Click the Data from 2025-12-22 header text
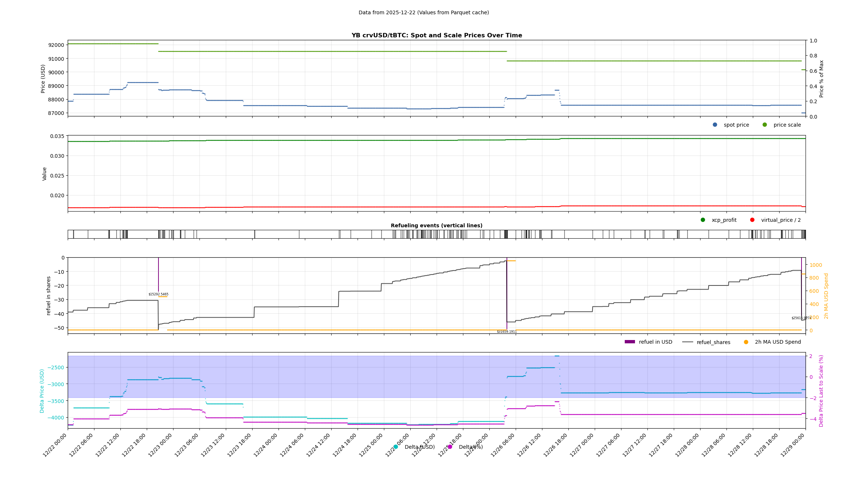The height and width of the screenshot is (504, 848). 423,12
